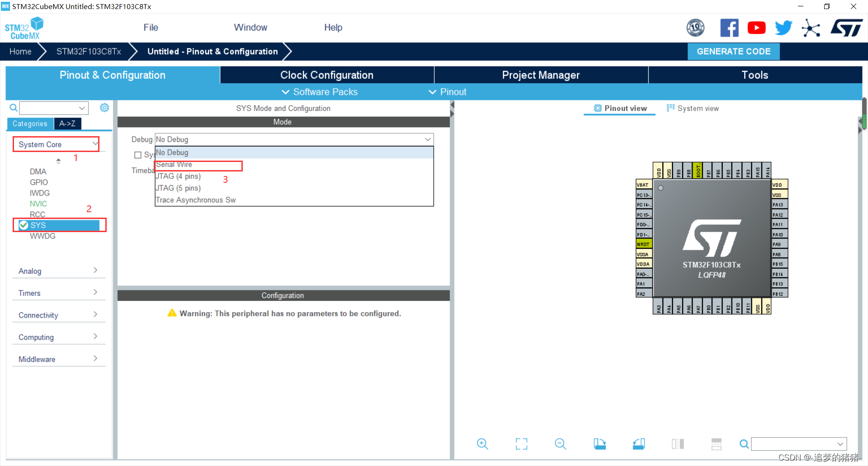Expand the Middleware category

pyautogui.click(x=59, y=359)
